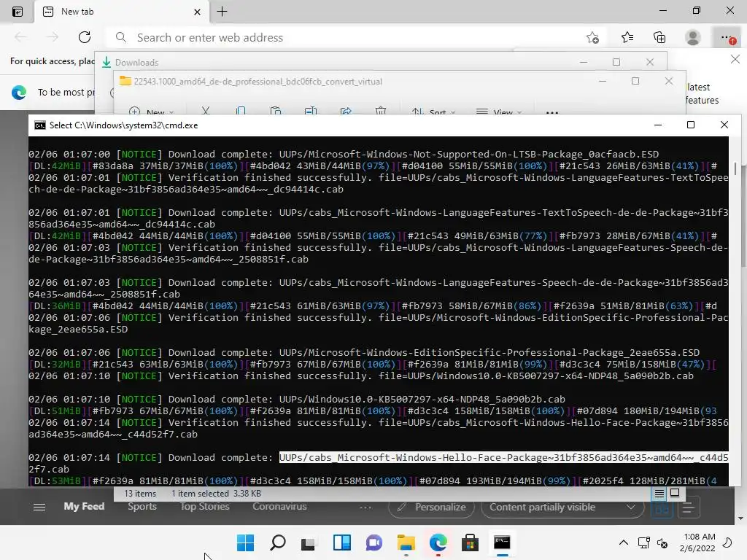Click the muted volume tray icon
This screenshot has width=747, height=560.
[662, 542]
